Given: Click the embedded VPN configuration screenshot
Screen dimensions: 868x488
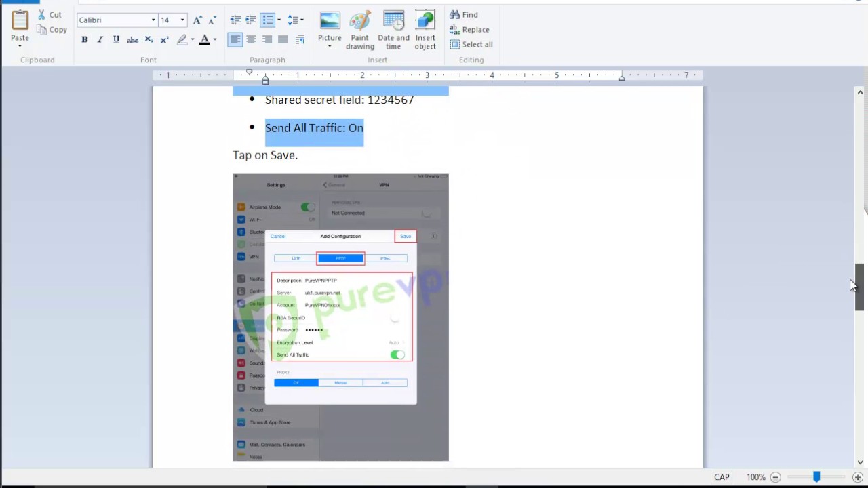Looking at the screenshot, I should (340, 317).
